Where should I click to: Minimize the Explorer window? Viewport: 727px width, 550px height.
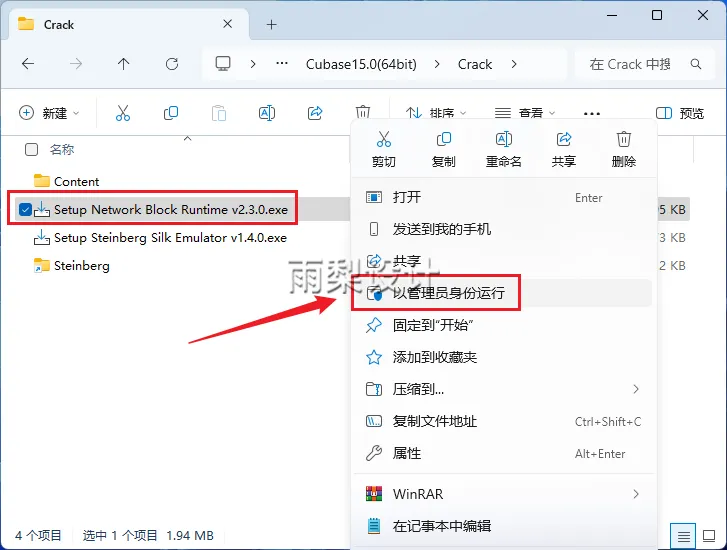tap(612, 15)
